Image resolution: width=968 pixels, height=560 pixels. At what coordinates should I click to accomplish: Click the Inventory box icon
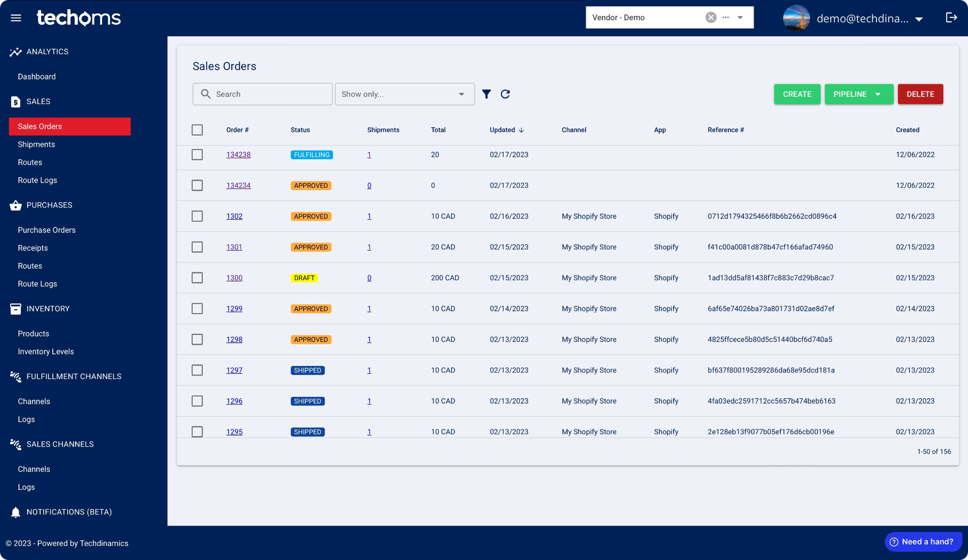pyautogui.click(x=15, y=308)
